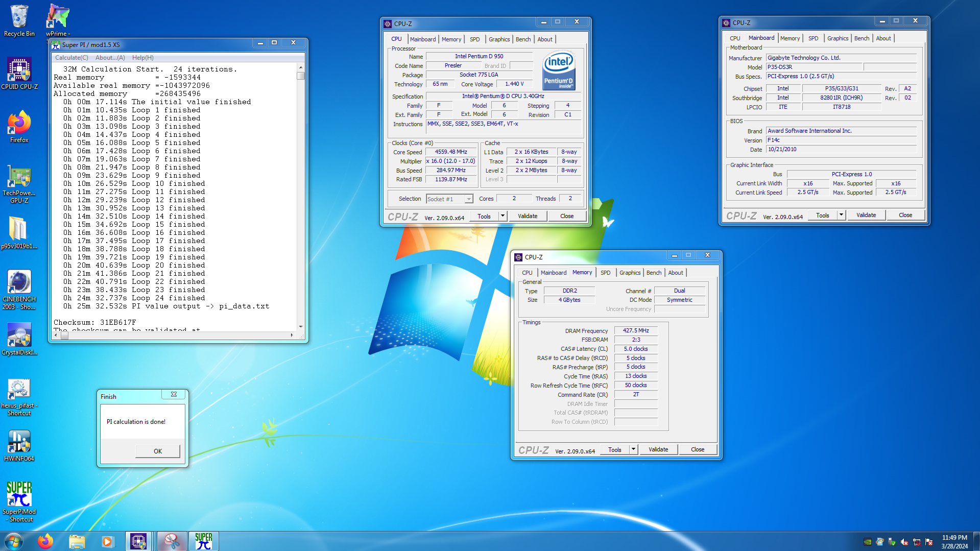The image size is (980, 551).
Task: Select SPD tab in Memory window
Action: [605, 273]
